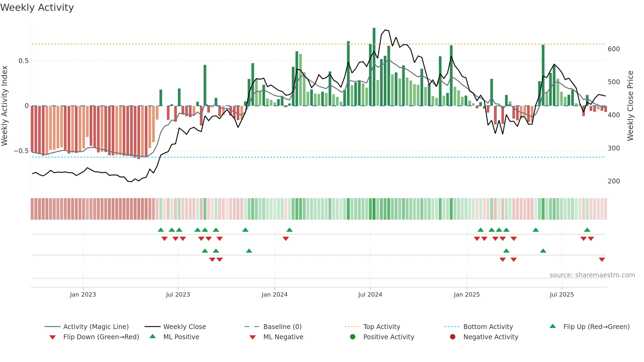Click the Positive Activity green circle icon
The width and height of the screenshot is (644, 362).
tap(353, 337)
